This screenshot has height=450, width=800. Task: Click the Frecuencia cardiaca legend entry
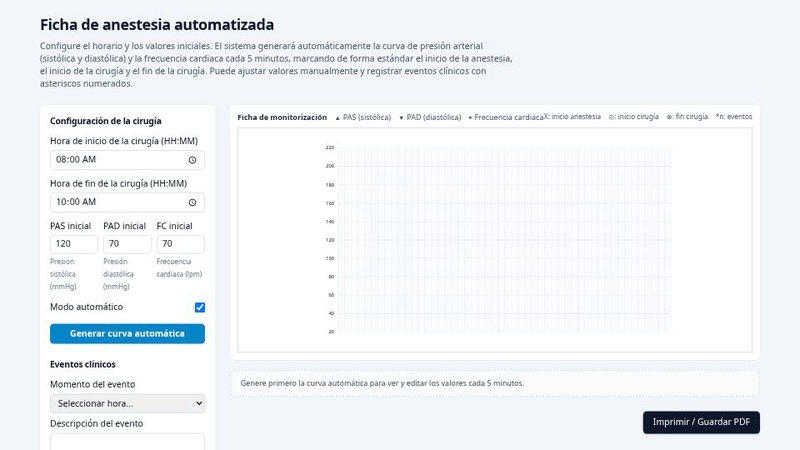coord(506,117)
